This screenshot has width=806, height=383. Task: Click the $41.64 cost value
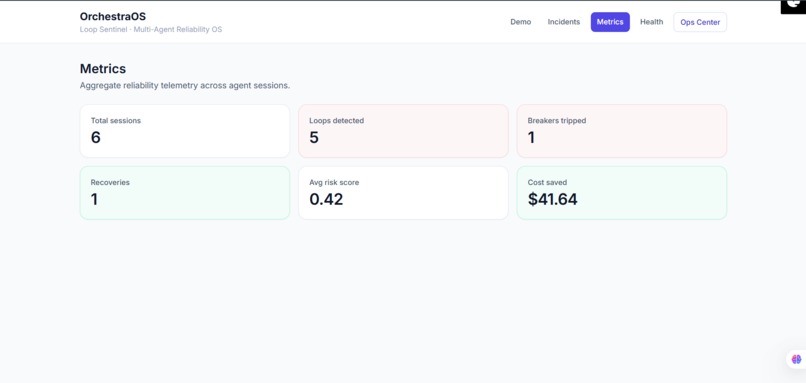(553, 199)
